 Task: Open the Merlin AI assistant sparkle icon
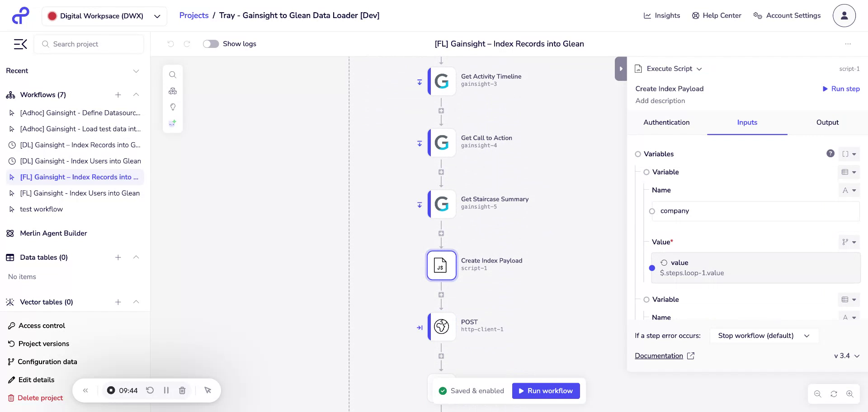click(x=172, y=122)
